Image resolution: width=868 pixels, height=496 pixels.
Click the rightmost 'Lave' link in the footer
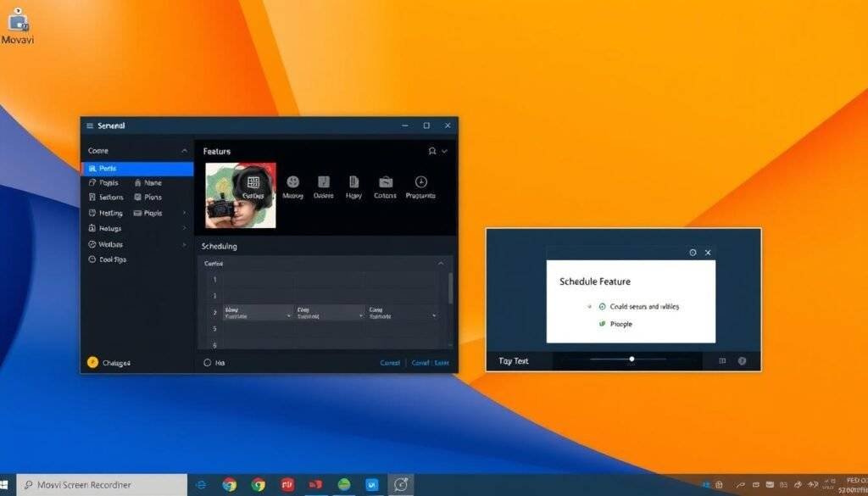click(442, 363)
